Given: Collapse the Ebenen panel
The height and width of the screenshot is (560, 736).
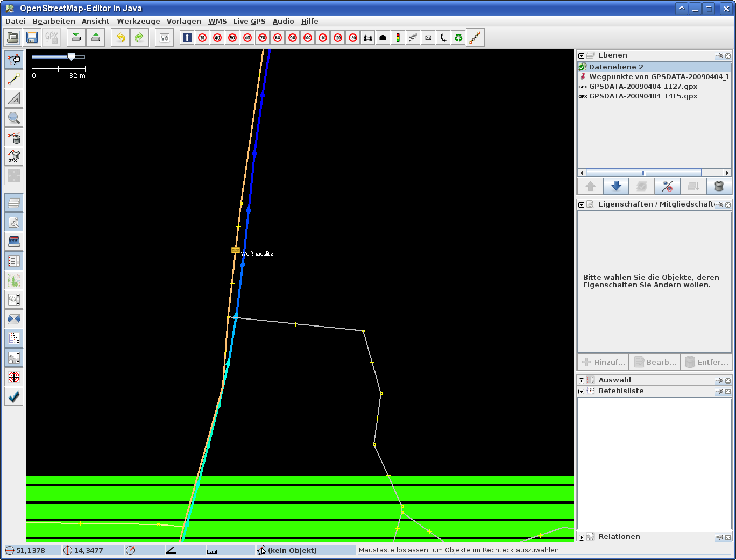Looking at the screenshot, I should point(582,56).
